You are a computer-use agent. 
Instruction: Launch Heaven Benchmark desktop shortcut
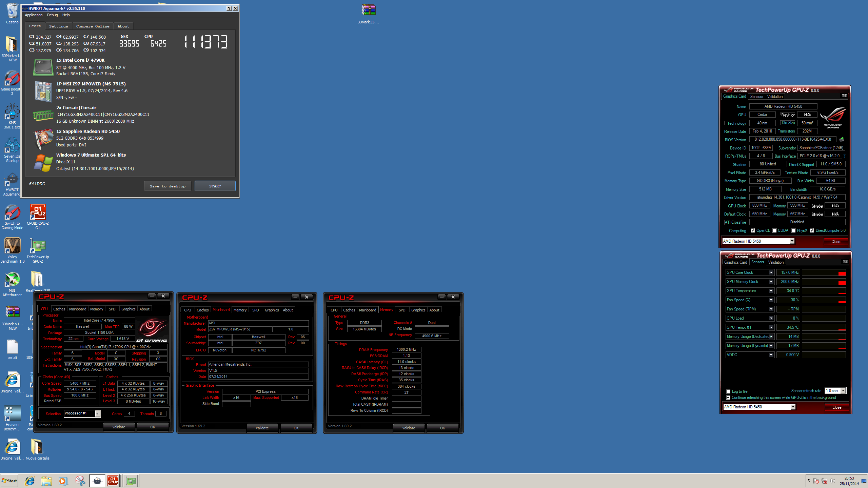tap(12, 418)
